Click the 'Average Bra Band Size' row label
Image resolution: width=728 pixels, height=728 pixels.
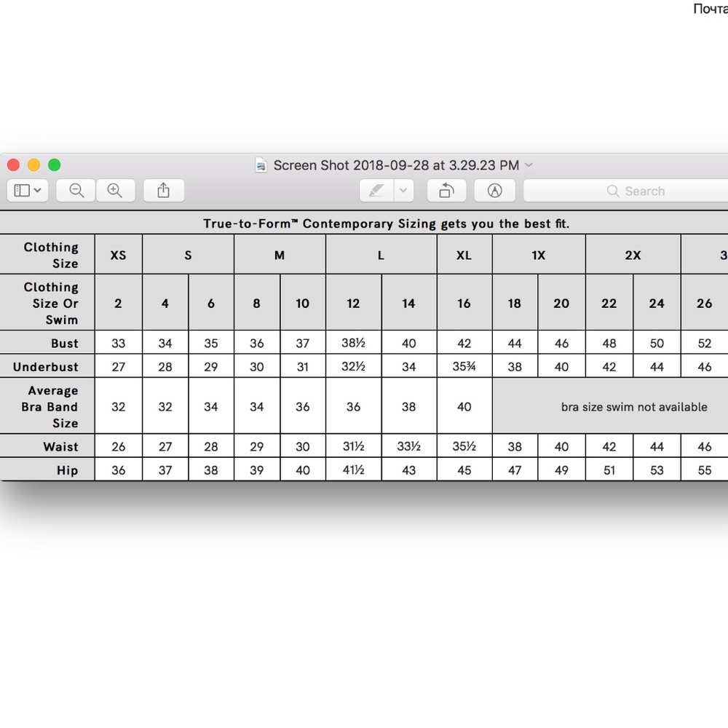click(x=50, y=407)
